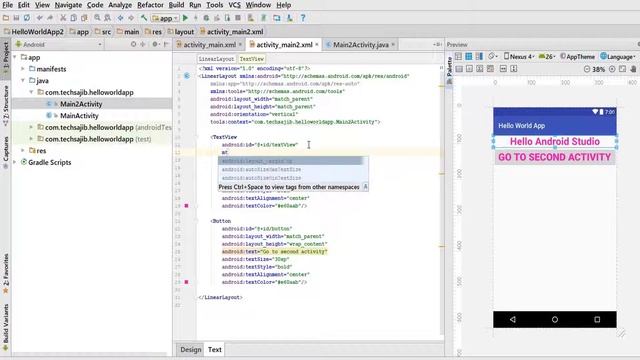Viewport: 640px width, 360px height.
Task: Click the Open folder toolbar icon
Action: 6,18
